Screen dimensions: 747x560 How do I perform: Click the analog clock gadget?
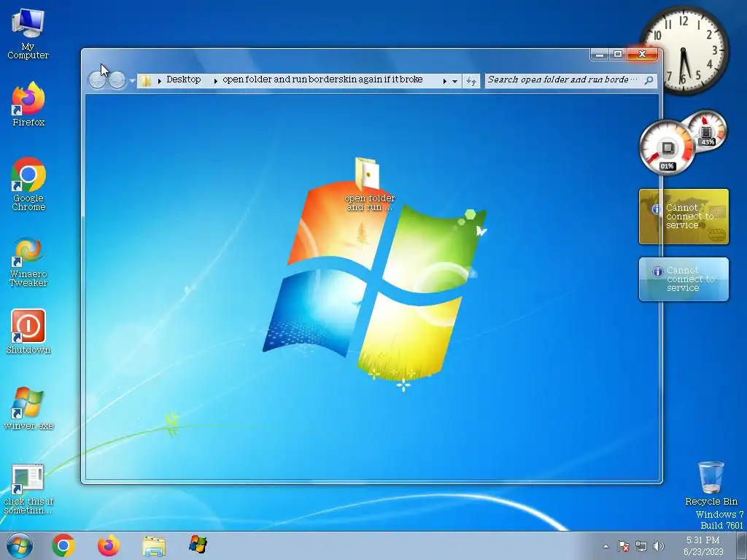pos(684,49)
